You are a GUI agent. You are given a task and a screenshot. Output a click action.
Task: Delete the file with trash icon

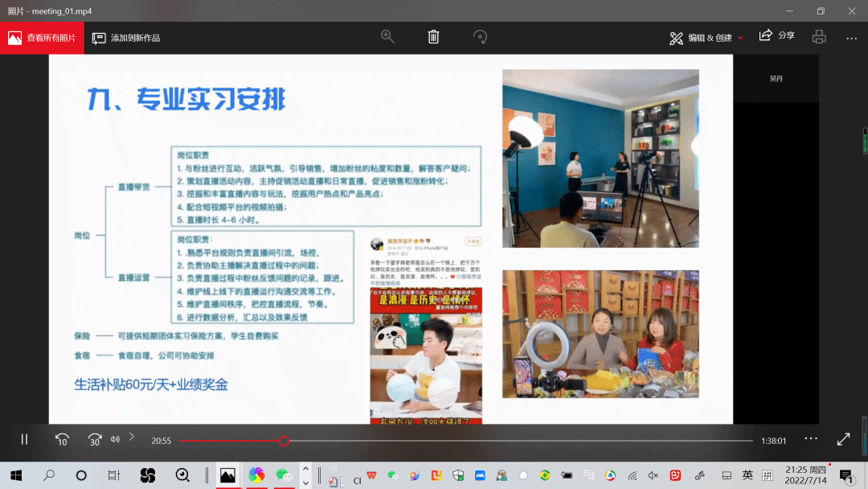pyautogui.click(x=433, y=37)
